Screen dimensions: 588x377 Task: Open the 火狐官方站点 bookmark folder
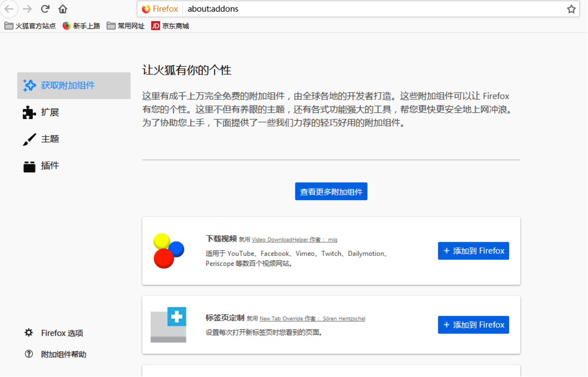[30, 26]
